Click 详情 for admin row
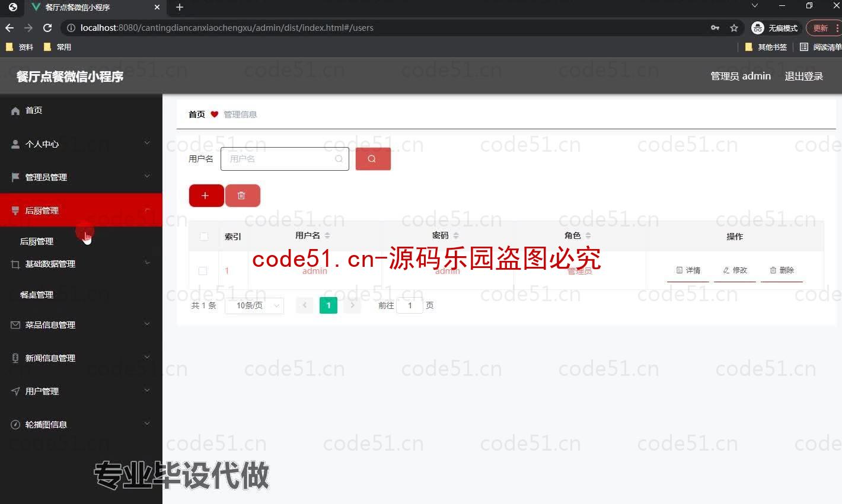 pyautogui.click(x=688, y=270)
